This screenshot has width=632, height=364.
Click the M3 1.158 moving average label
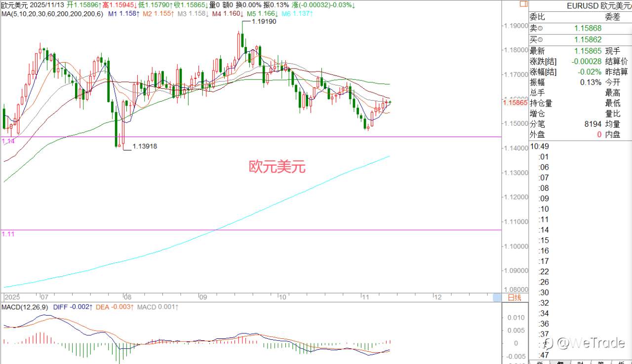(192, 14)
